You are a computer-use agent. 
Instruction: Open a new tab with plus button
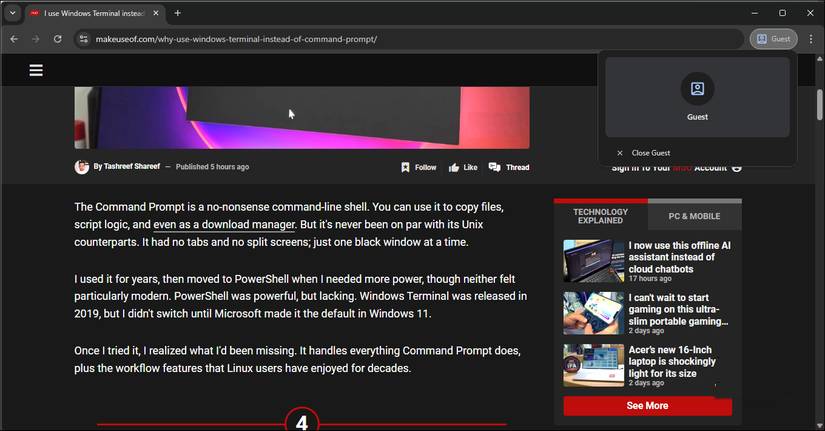(x=177, y=13)
